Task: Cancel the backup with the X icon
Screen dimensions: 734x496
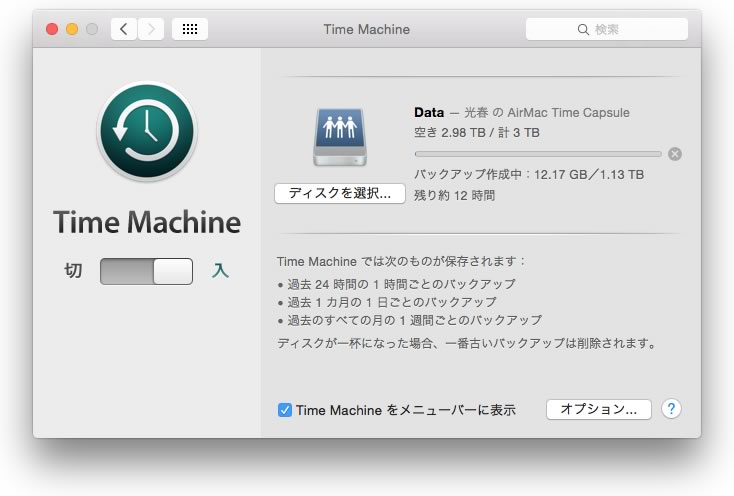Action: [675, 154]
